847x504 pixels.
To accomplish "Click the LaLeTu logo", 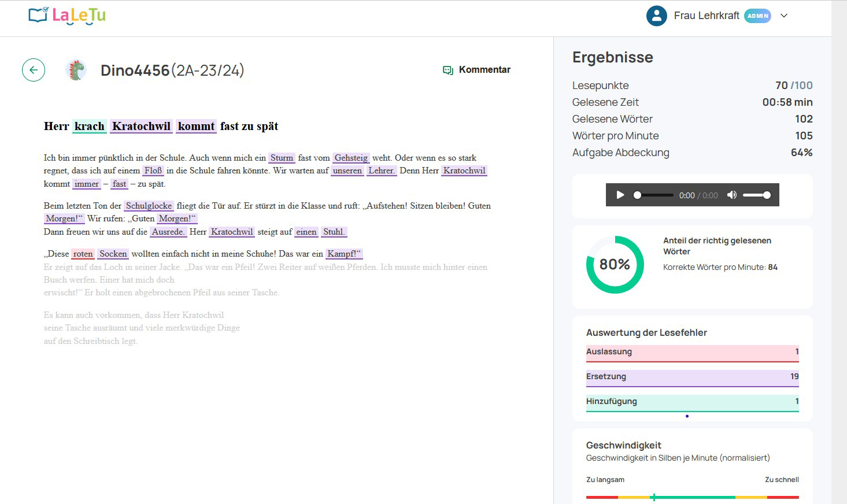I will (67, 16).
